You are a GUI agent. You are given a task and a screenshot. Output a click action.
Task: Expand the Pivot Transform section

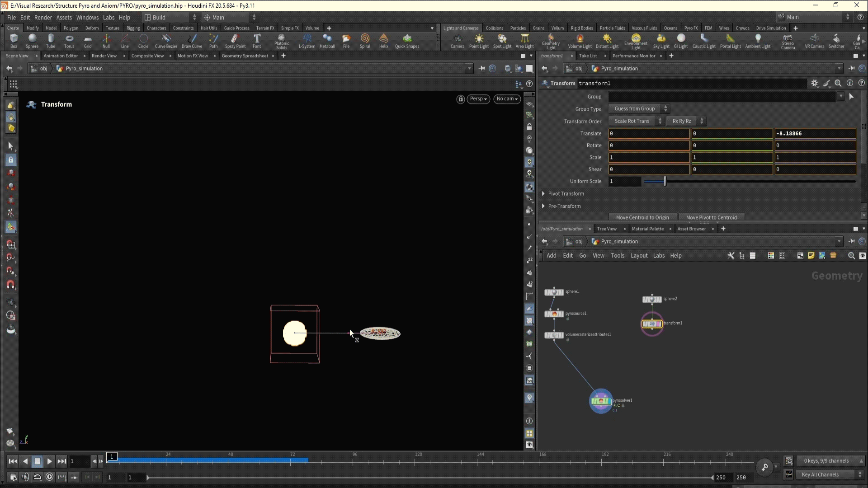[x=543, y=194]
